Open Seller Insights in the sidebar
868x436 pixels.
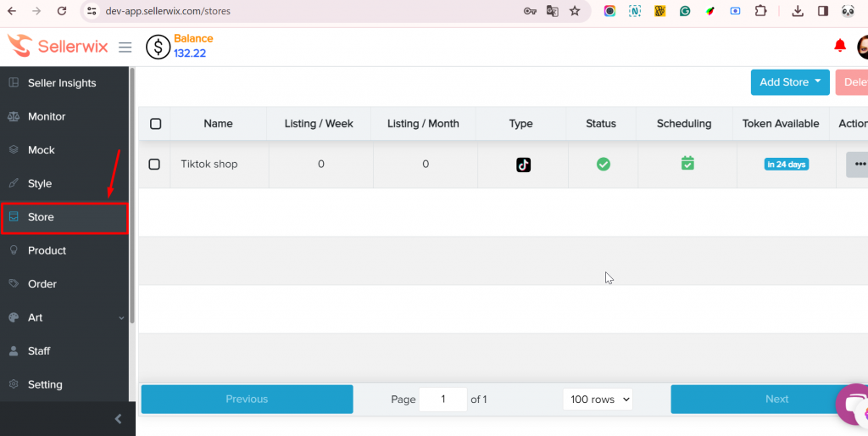click(61, 83)
